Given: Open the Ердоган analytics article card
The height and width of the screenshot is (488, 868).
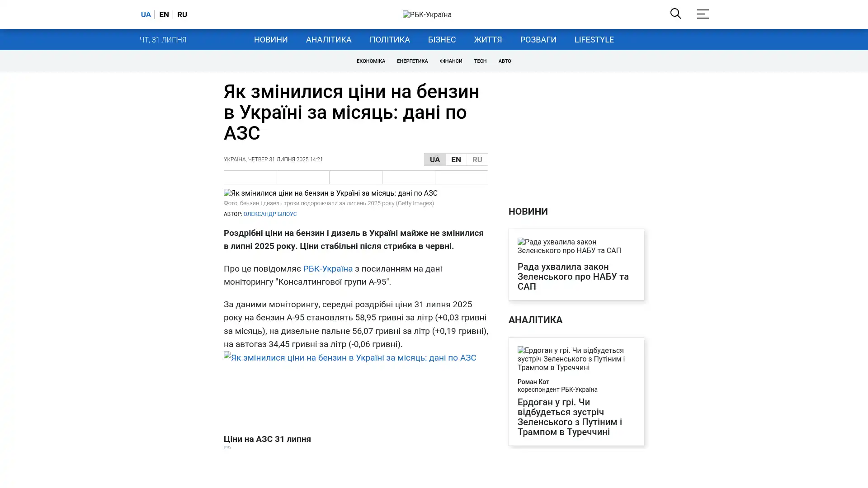Looking at the screenshot, I should pos(569,417).
